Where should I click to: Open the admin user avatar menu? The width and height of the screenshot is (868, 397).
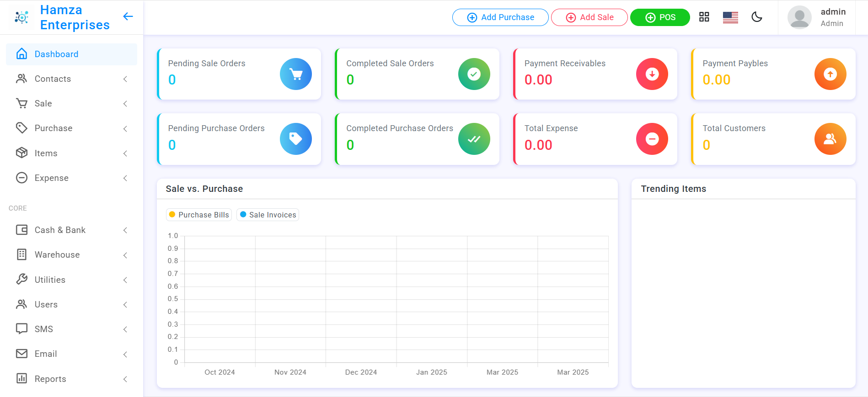[x=799, y=17]
